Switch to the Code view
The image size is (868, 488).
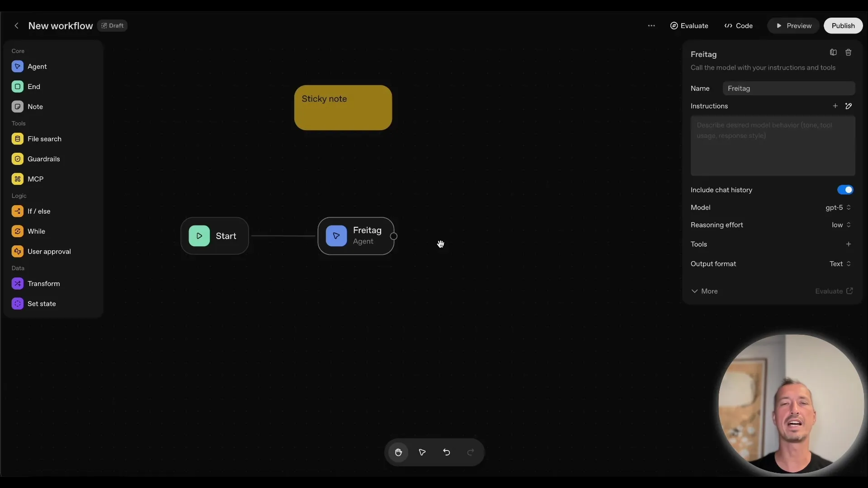click(x=738, y=26)
